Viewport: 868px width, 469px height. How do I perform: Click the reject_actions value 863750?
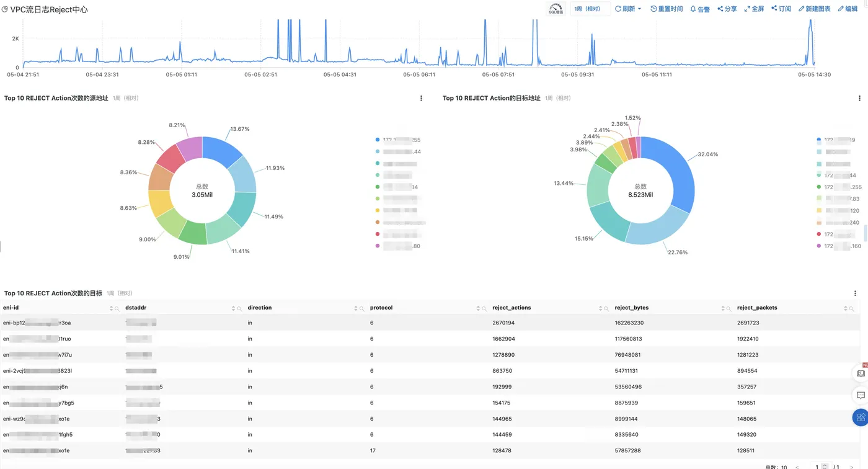(502, 371)
